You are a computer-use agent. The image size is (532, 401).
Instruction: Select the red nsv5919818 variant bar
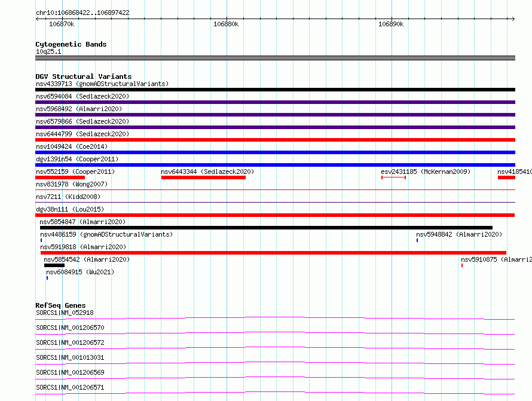tap(273, 253)
